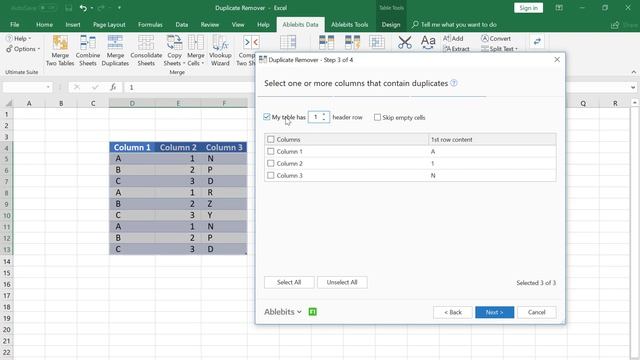
Task: Toggle My table has header row checkbox
Action: point(267,117)
